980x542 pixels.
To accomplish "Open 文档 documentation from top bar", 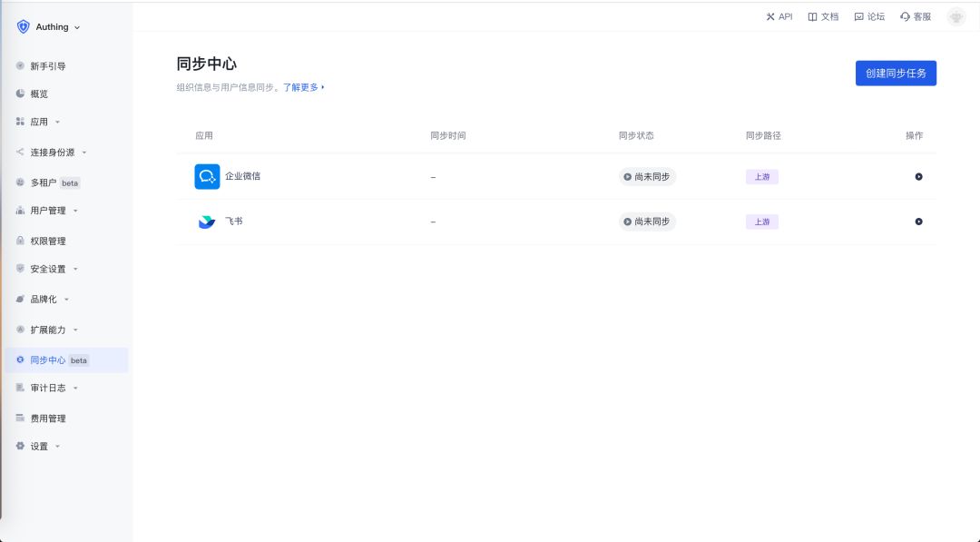I will click(823, 15).
